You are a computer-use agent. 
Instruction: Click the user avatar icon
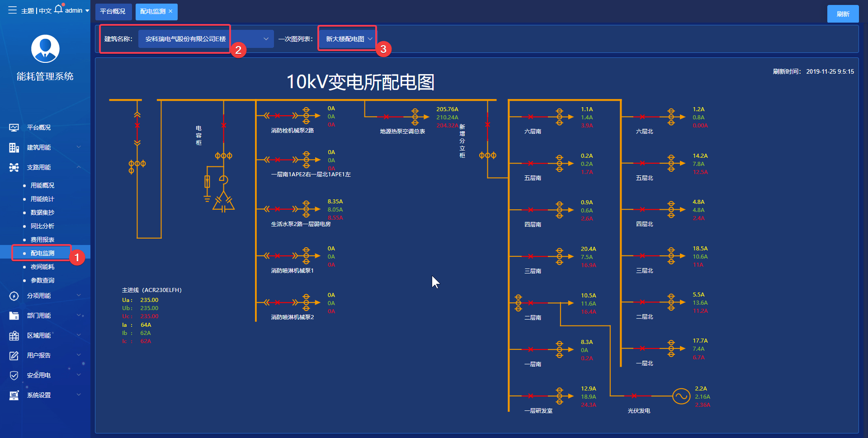coord(45,49)
